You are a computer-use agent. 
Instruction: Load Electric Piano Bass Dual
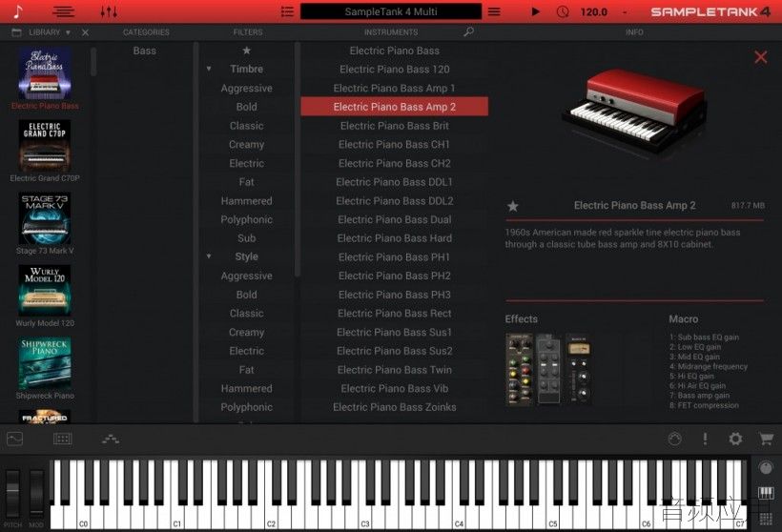point(395,219)
